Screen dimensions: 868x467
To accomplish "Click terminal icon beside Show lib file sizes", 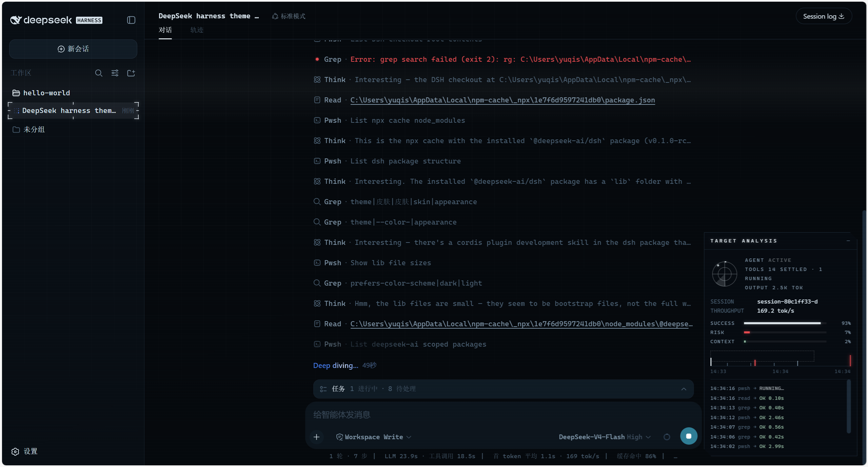I will point(317,263).
